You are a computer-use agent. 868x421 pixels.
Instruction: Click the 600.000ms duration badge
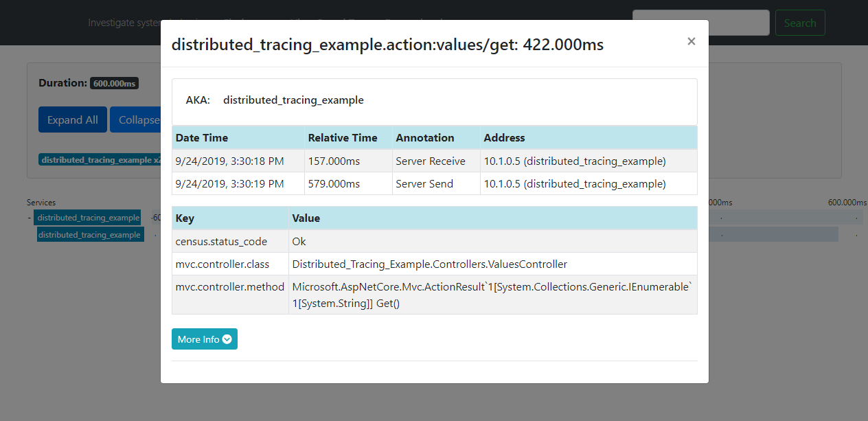(114, 83)
